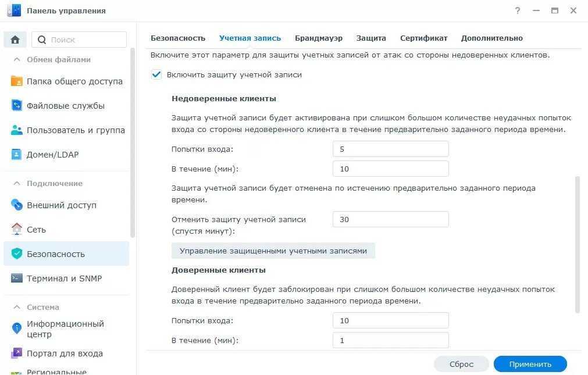
Task: Collapse the 'Обмен файлами' sidebar section
Action: tap(16, 59)
